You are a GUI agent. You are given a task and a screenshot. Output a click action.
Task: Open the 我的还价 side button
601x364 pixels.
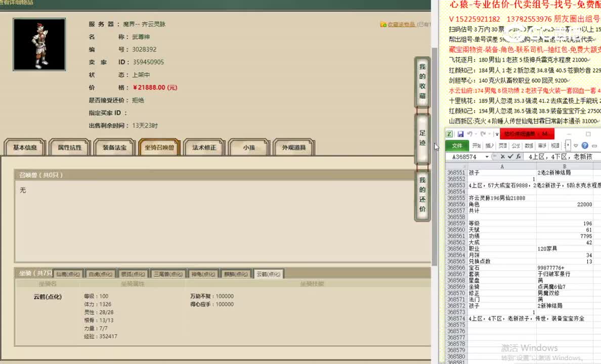(422, 195)
